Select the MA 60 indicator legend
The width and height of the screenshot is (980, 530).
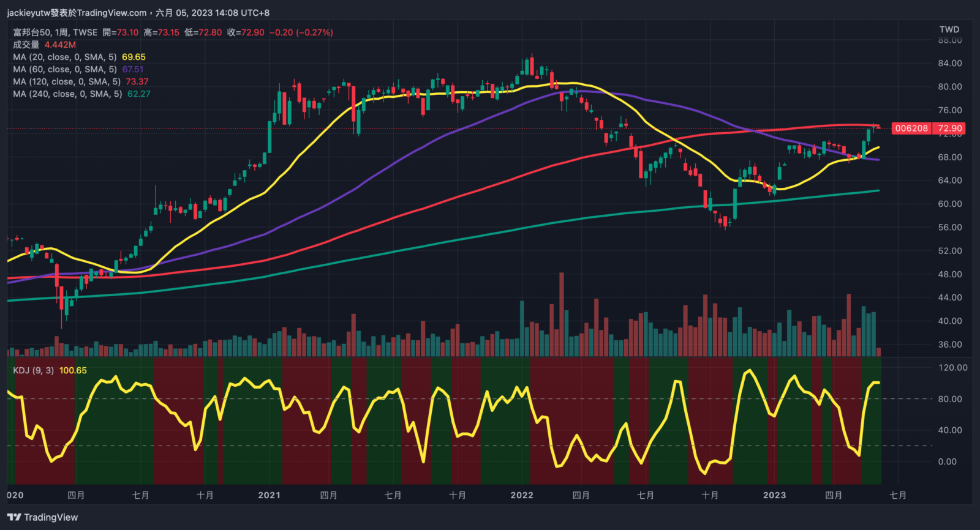click(x=64, y=69)
